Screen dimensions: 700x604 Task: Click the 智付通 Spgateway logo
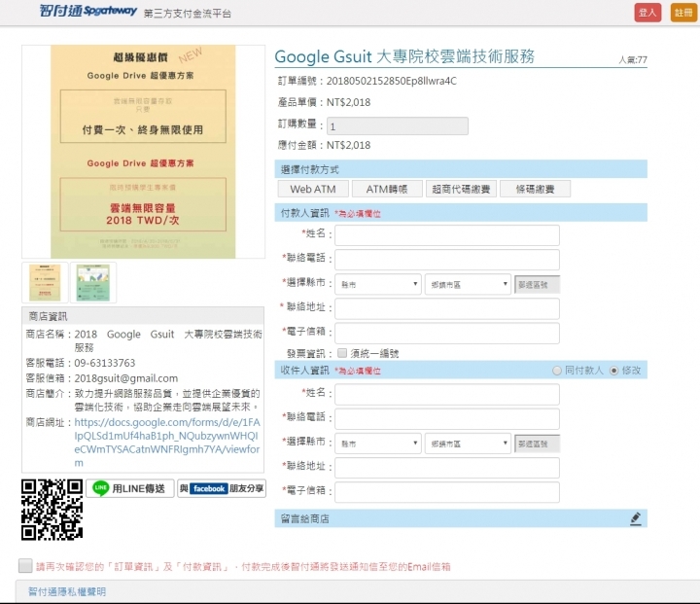(87, 11)
